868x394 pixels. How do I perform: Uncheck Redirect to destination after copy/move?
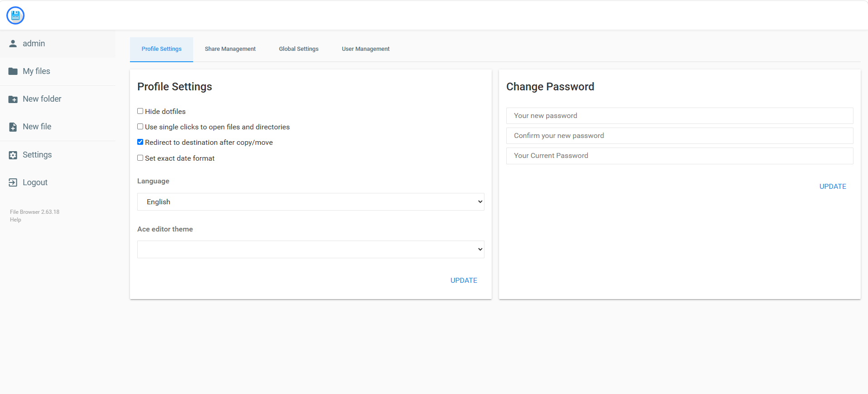(140, 142)
